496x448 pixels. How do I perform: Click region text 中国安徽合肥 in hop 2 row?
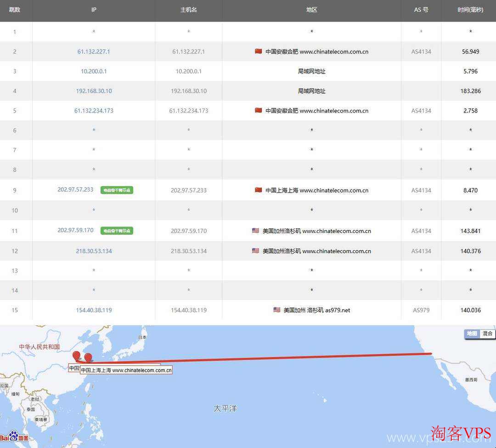[282, 51]
